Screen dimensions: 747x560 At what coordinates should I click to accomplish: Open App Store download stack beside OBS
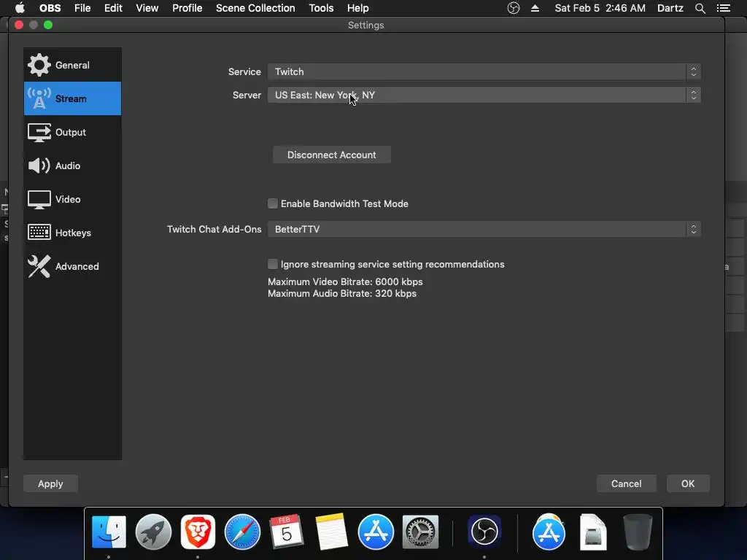pyautogui.click(x=549, y=532)
